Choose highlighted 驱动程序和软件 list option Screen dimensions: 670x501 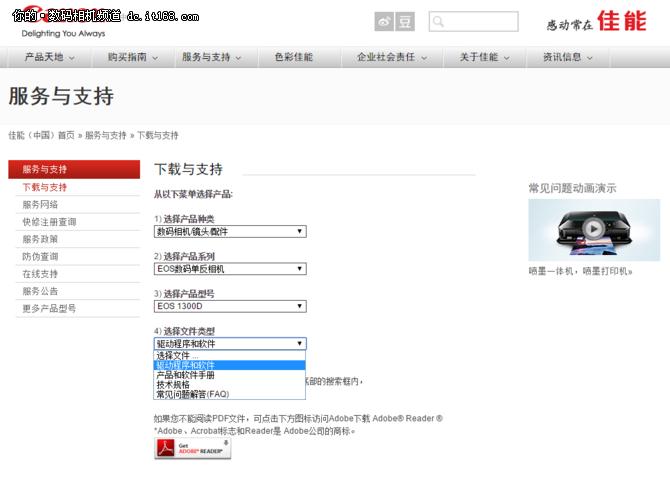[229, 365]
